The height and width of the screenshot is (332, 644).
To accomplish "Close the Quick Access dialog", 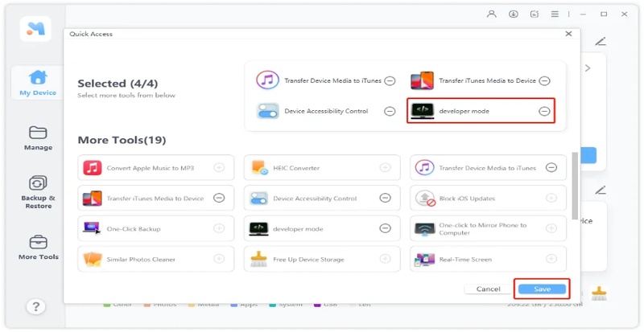I will pyautogui.click(x=568, y=34).
